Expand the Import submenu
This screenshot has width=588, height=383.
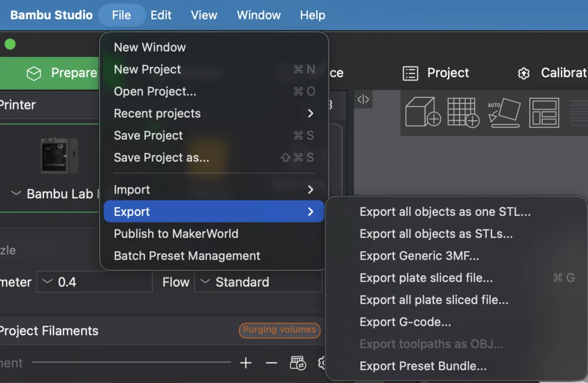(214, 190)
